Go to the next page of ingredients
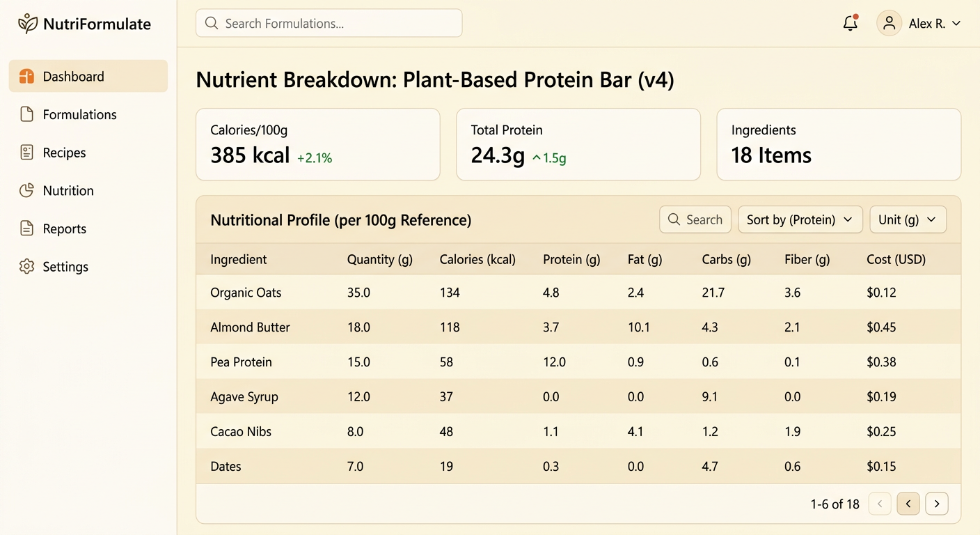Screen dimensions: 980x535 click(936, 504)
